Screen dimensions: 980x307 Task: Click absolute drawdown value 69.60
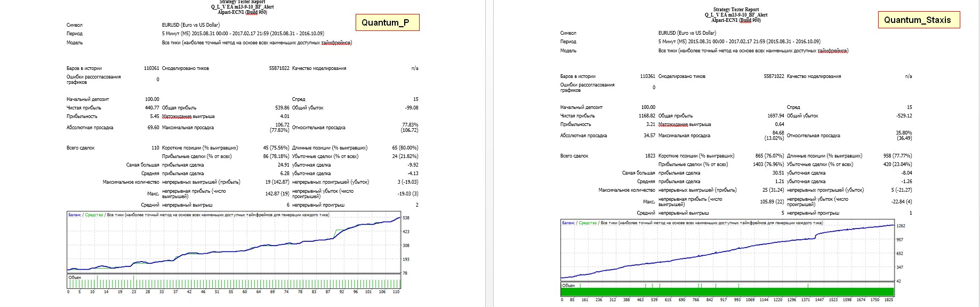(153, 128)
